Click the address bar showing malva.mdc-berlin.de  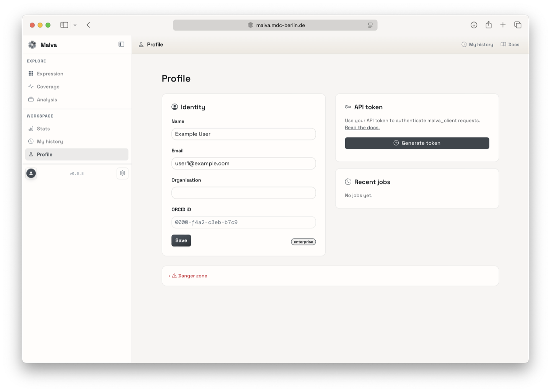coord(275,25)
